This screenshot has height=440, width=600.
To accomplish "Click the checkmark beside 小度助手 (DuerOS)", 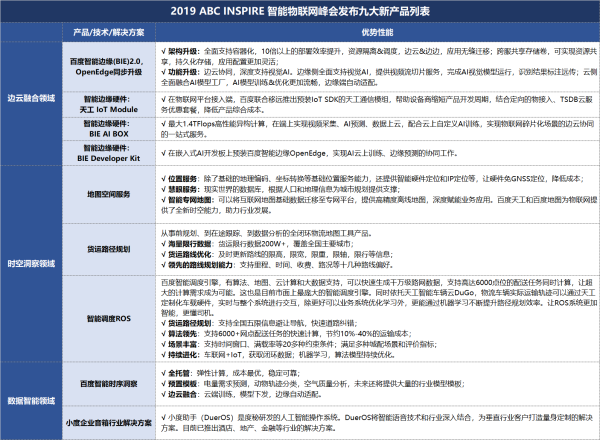I will click(x=163, y=416).
